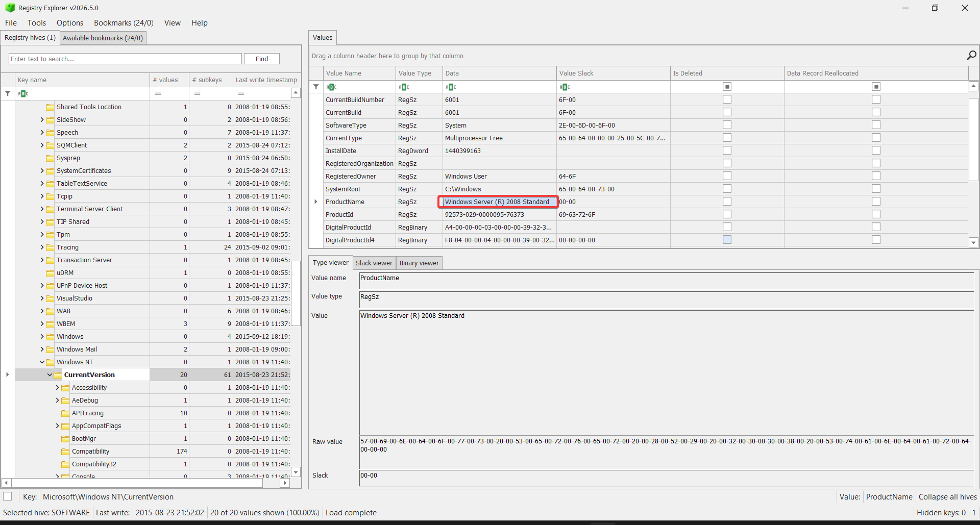
Task: Toggle the Data Record Reallocated filter checkbox
Action: (876, 87)
